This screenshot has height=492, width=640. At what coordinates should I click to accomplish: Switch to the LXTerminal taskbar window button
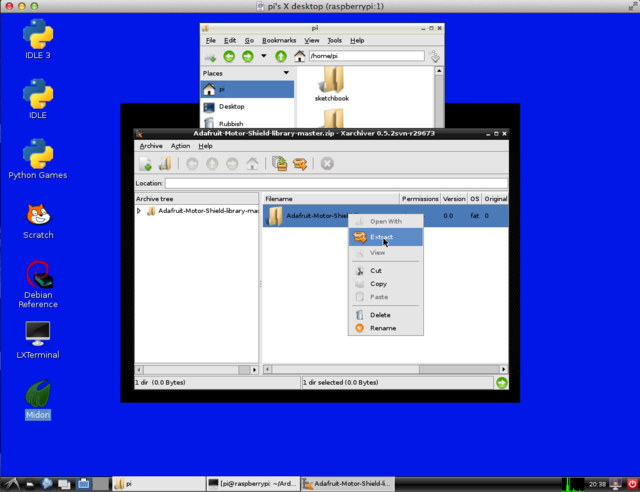click(250, 484)
